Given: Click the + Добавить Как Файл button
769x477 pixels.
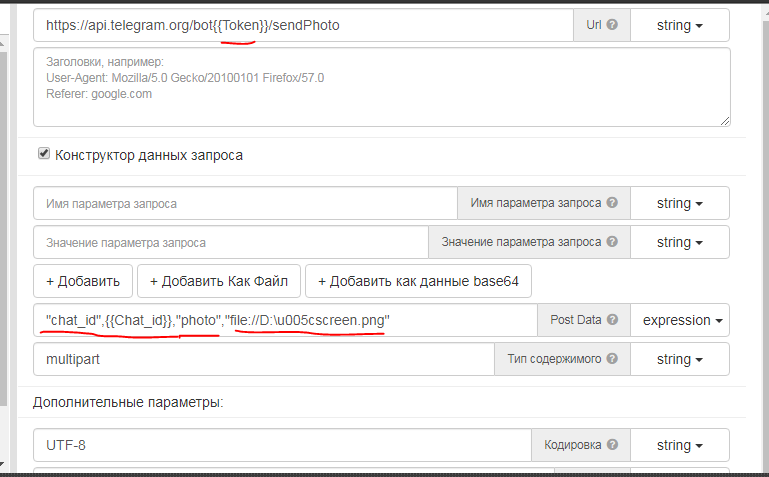Looking at the screenshot, I should pyautogui.click(x=219, y=281).
